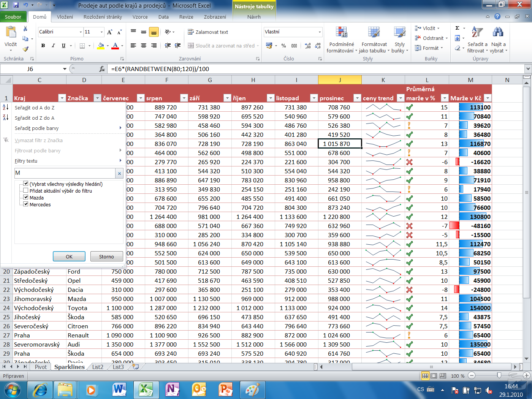The height and width of the screenshot is (399, 532).
Task: Select the Format Painter brush
Action: pyautogui.click(x=25, y=49)
